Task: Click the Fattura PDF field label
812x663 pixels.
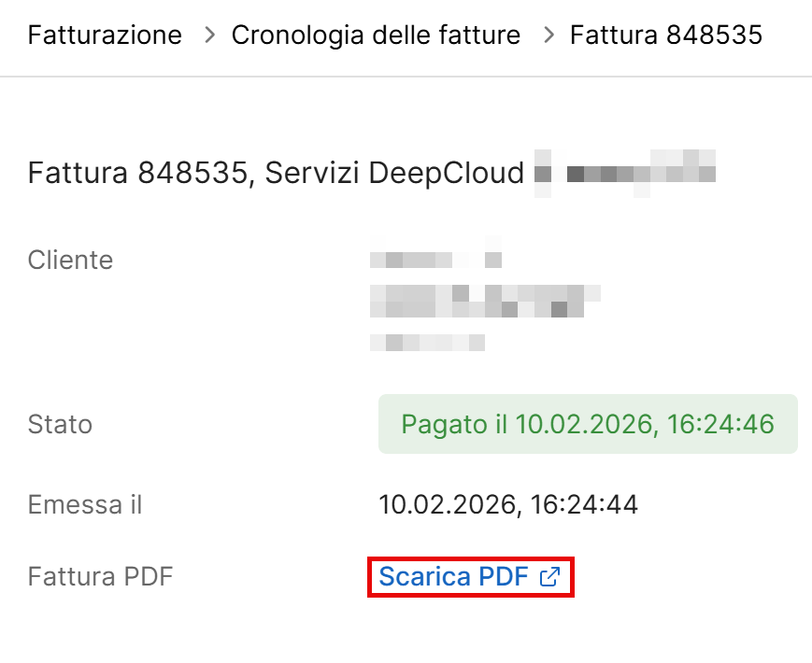Action: point(101,576)
